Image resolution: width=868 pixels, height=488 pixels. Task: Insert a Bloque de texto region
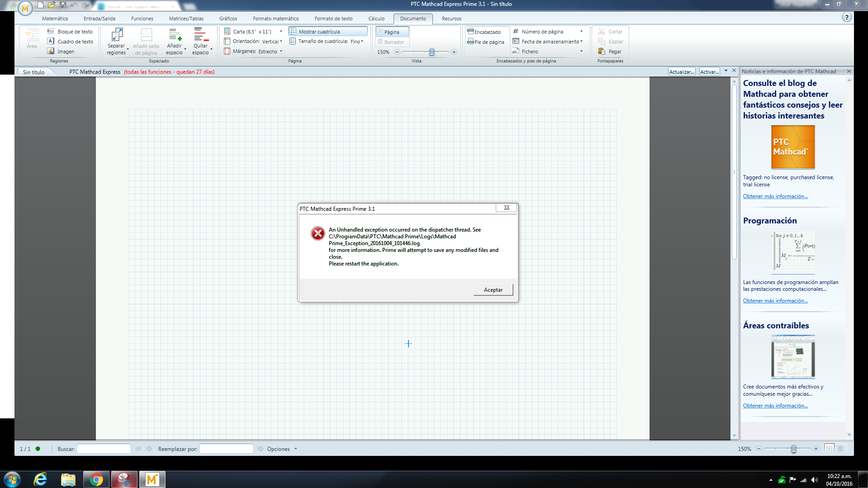tap(70, 32)
